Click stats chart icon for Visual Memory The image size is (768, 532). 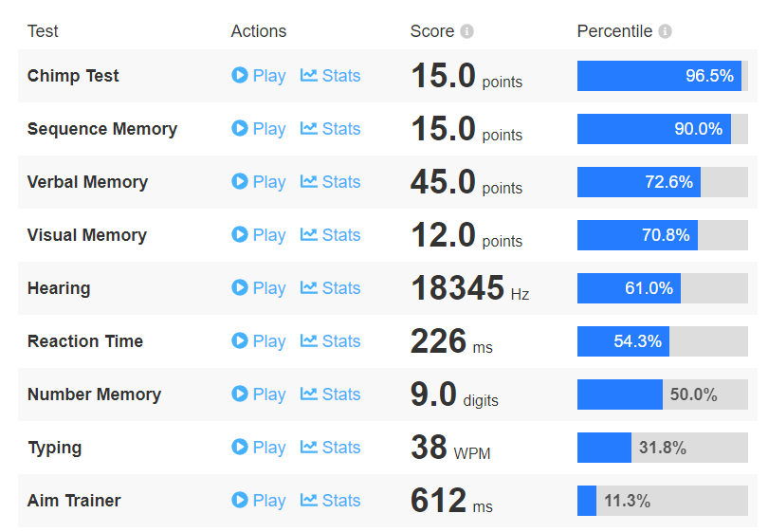[308, 234]
